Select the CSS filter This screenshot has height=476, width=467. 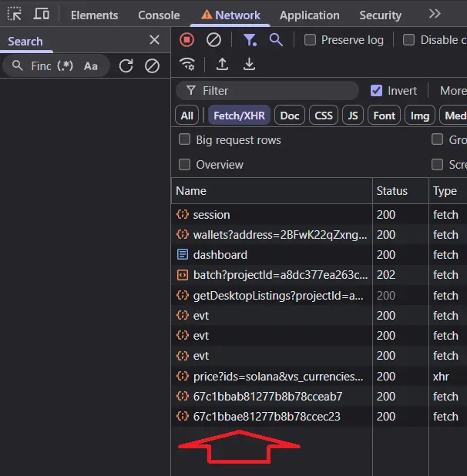(x=324, y=116)
